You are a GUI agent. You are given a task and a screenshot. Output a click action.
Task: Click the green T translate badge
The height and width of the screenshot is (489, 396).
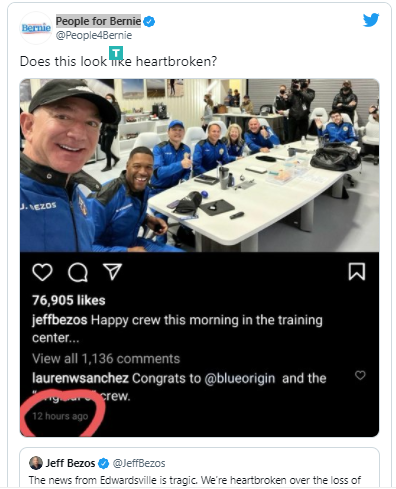click(x=116, y=53)
